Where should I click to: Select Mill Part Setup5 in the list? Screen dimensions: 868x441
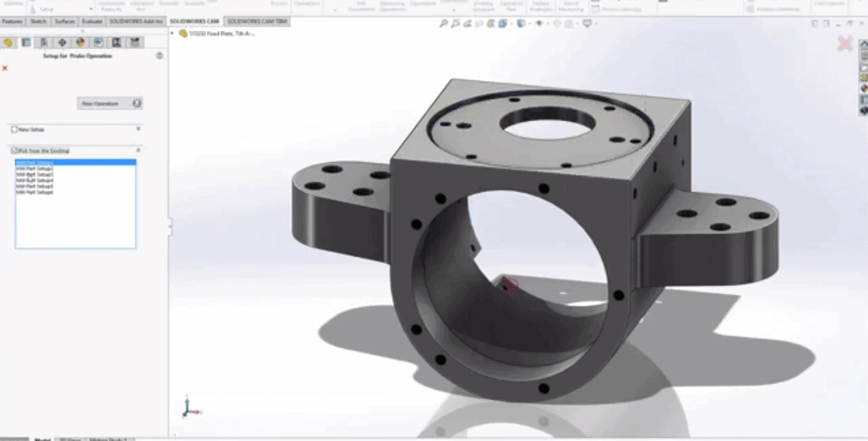pos(75,186)
